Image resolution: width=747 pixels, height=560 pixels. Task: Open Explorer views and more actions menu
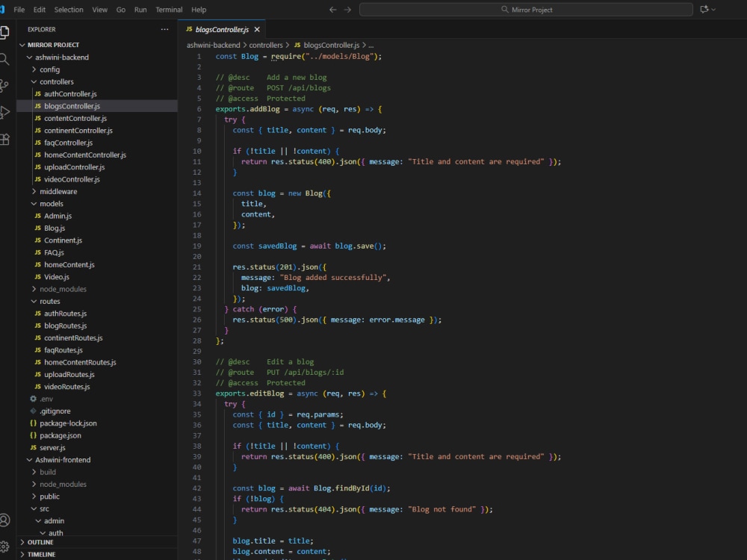click(x=165, y=30)
